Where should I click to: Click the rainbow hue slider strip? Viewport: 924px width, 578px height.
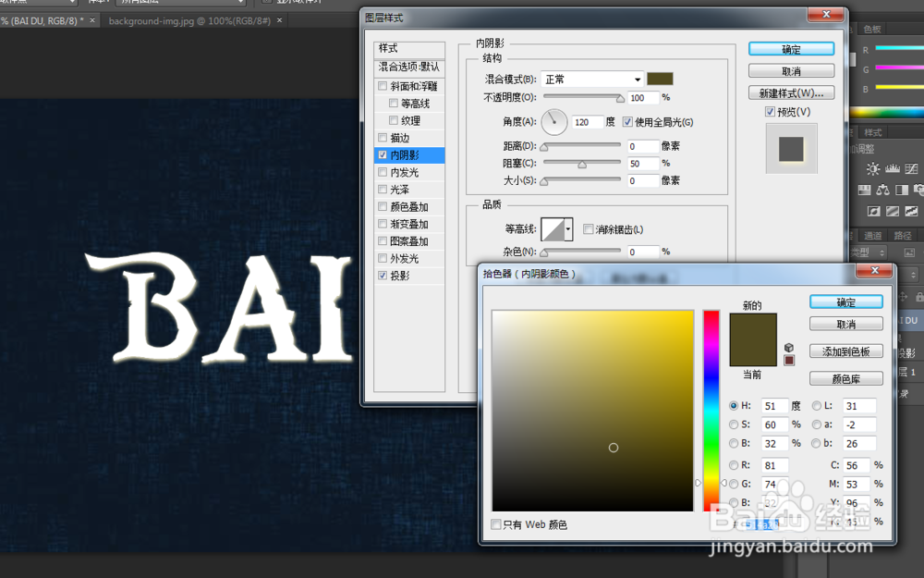coord(711,411)
